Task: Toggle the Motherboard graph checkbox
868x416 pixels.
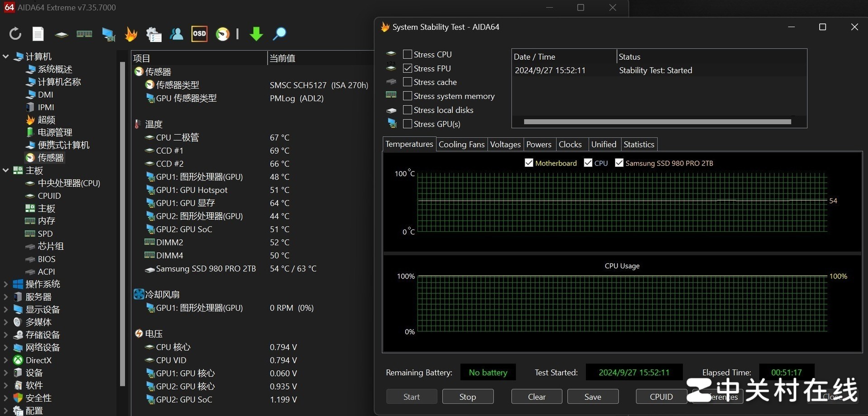Action: [529, 163]
